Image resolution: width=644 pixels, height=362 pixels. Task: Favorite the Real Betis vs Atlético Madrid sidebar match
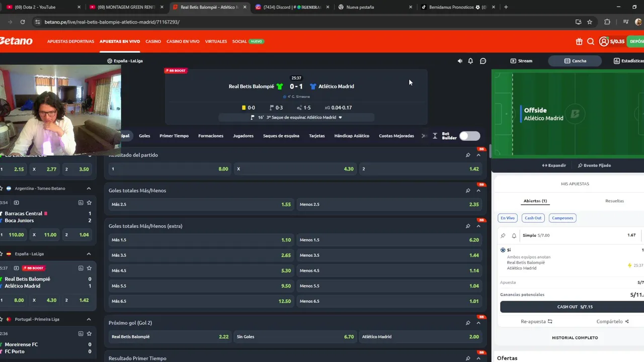click(89, 268)
